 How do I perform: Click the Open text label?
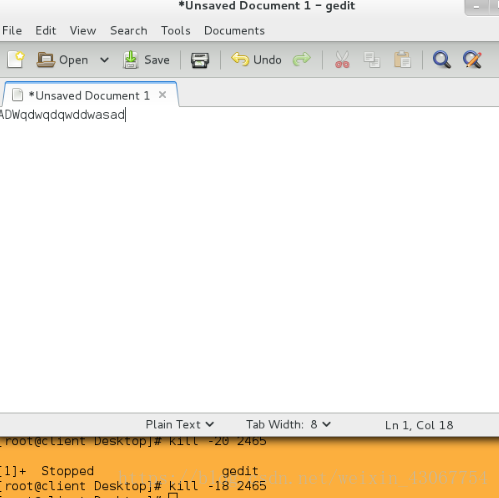click(x=73, y=60)
